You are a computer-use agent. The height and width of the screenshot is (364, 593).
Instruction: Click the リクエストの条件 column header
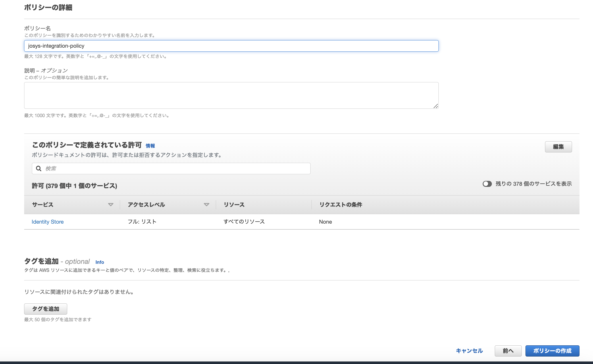coord(341,205)
